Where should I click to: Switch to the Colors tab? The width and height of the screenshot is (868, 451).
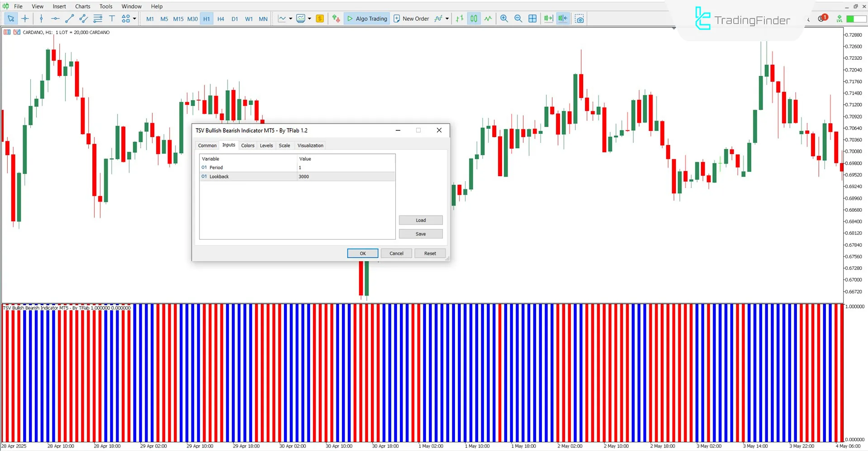tap(247, 145)
